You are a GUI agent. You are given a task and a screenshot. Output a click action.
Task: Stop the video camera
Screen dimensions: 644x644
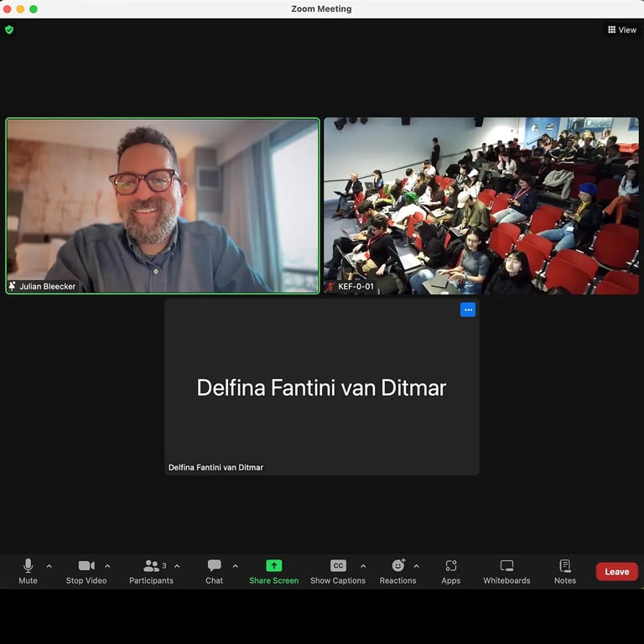coord(86,571)
